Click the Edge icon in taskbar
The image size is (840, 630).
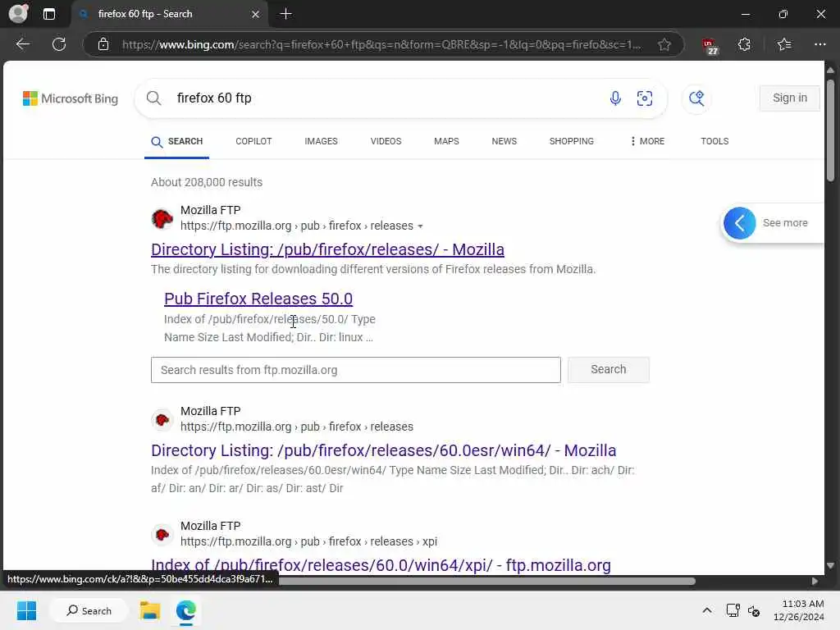[186, 610]
